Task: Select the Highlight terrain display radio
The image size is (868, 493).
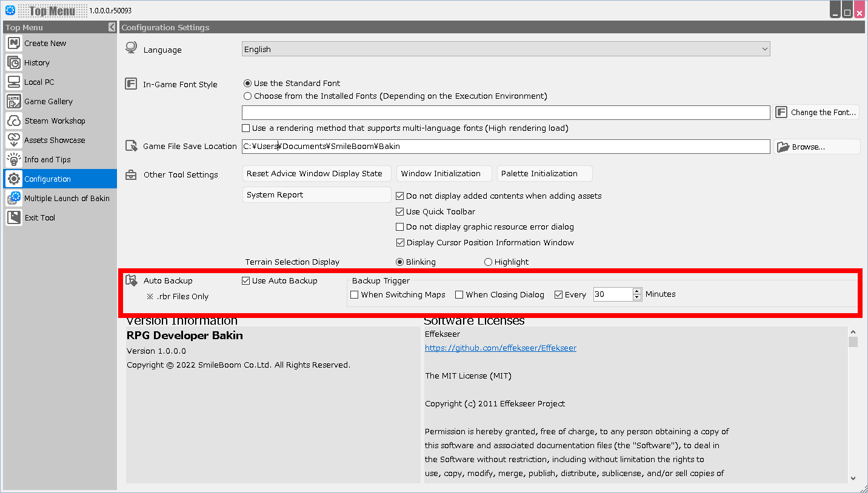Action: tap(488, 262)
